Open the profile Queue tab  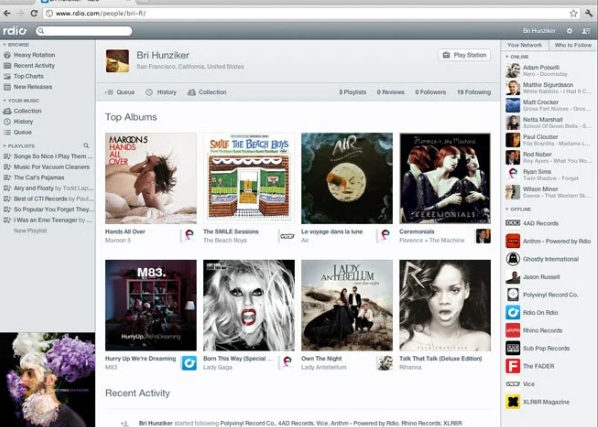point(121,92)
